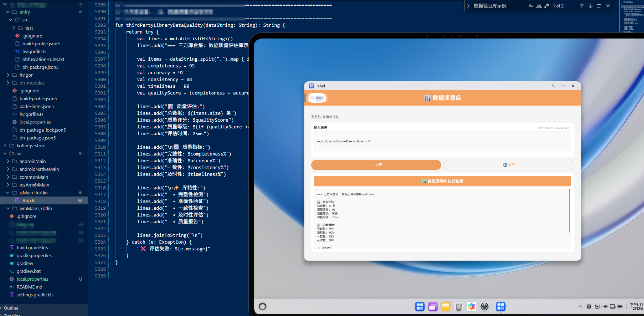Click the markdown icon beside README.md

[12, 287]
